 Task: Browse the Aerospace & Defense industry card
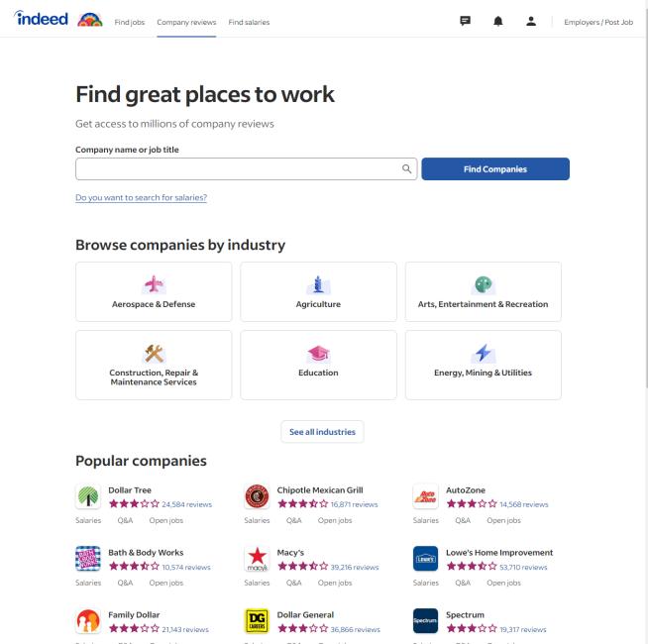tap(154, 292)
